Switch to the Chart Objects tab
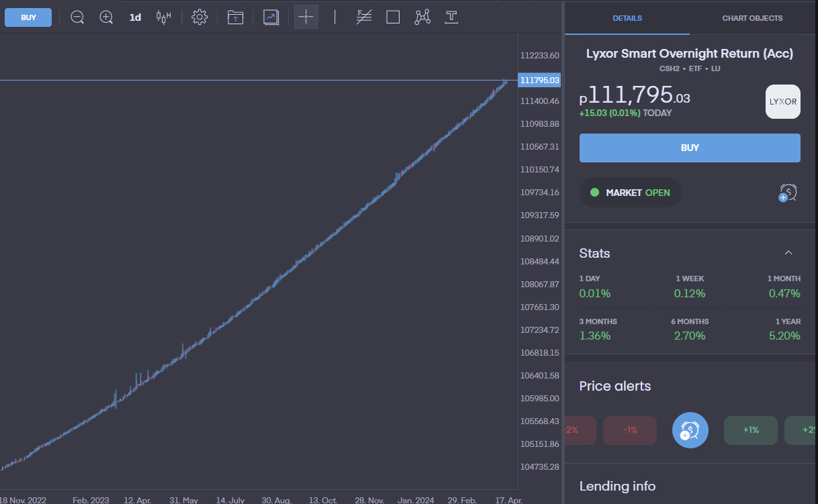 point(752,18)
